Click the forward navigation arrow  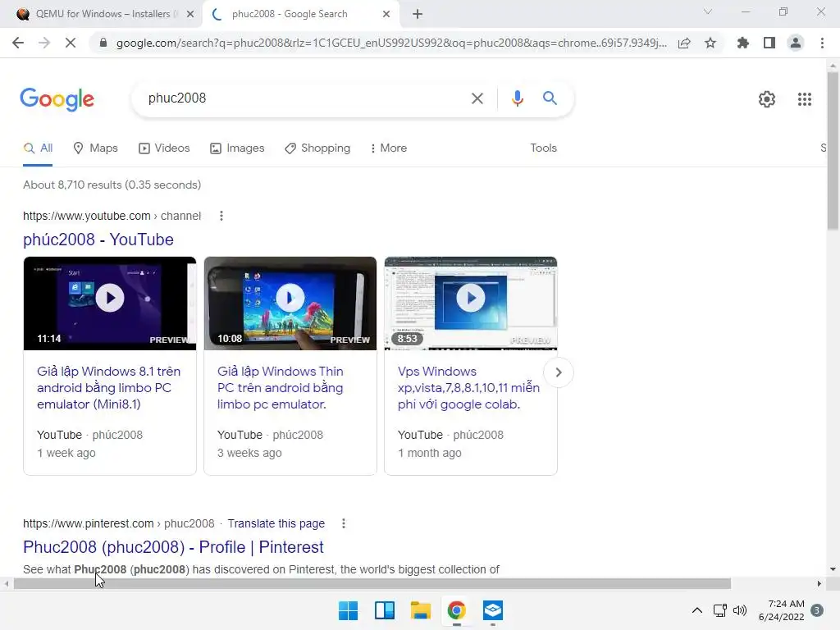(x=44, y=43)
